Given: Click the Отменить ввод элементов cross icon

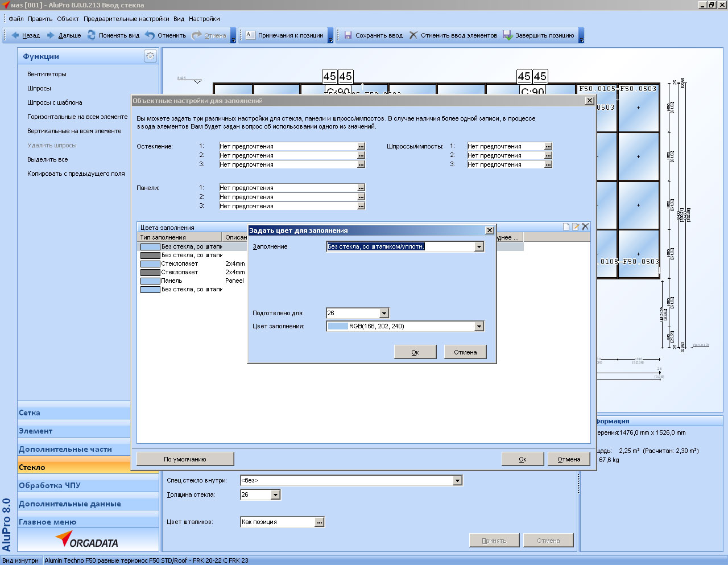Looking at the screenshot, I should [413, 35].
